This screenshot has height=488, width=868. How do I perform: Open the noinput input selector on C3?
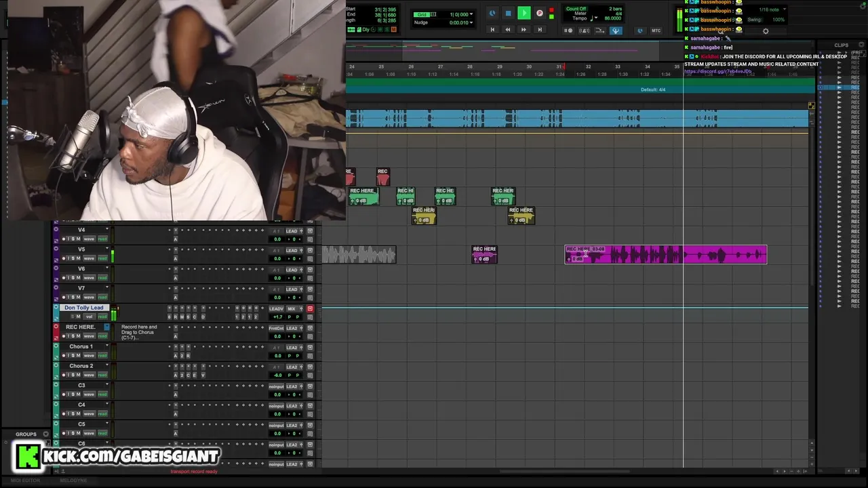[276, 386]
